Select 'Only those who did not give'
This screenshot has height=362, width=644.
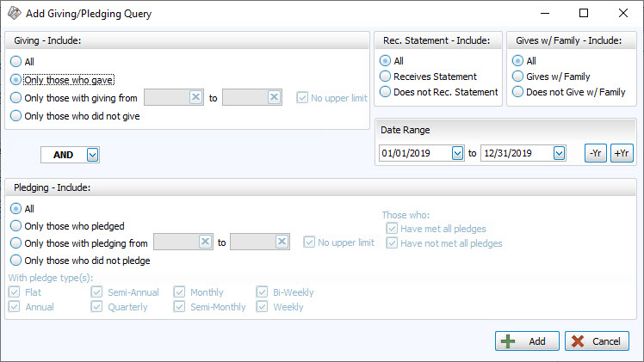(15, 116)
